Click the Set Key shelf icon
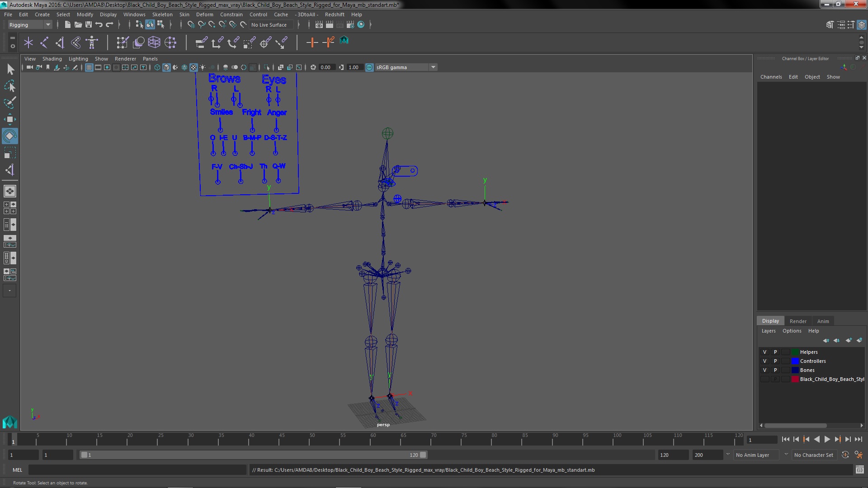Screen dimensions: 868x488 pos(312,43)
